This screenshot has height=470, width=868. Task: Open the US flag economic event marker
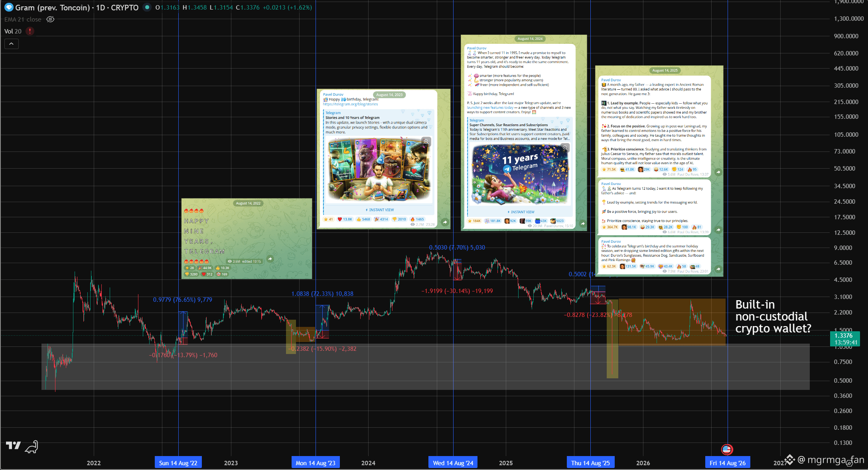pos(727,449)
